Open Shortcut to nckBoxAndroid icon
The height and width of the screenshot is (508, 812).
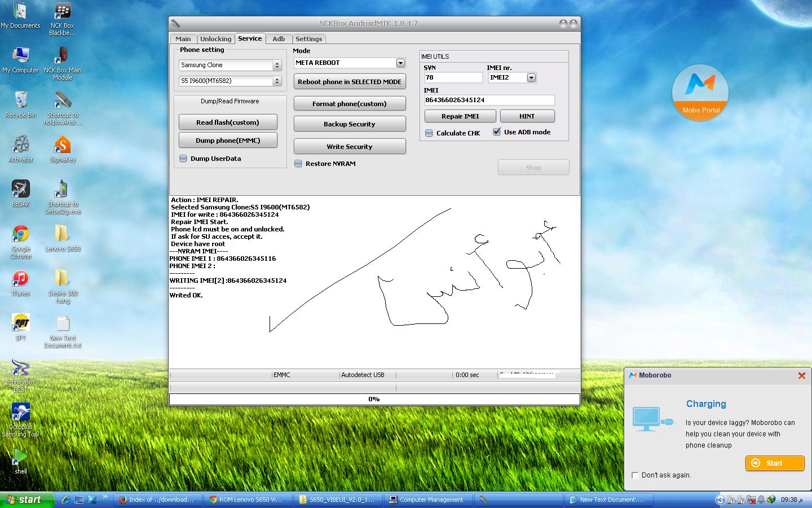[x=62, y=108]
